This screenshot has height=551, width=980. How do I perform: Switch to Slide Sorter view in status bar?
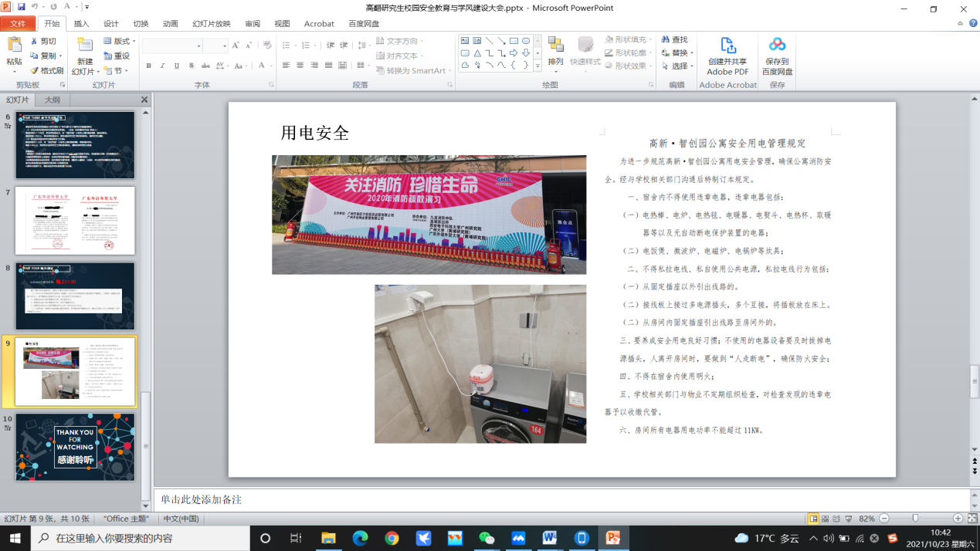(825, 519)
